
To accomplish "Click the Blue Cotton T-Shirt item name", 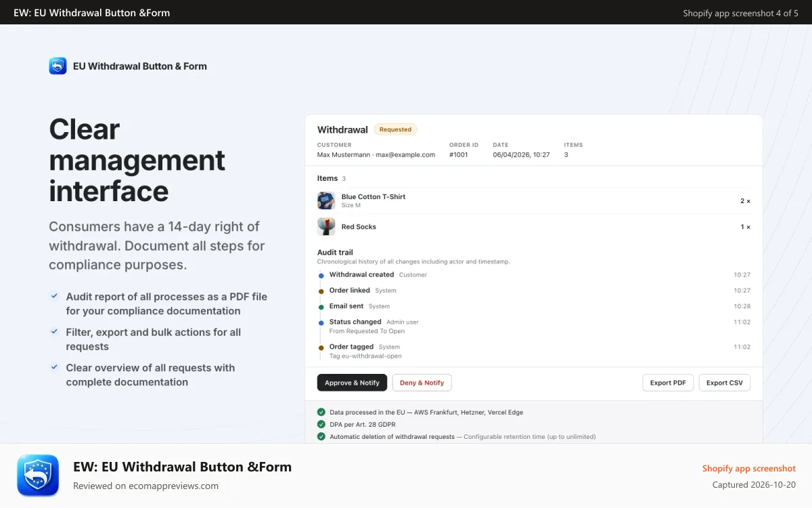I will tap(374, 196).
